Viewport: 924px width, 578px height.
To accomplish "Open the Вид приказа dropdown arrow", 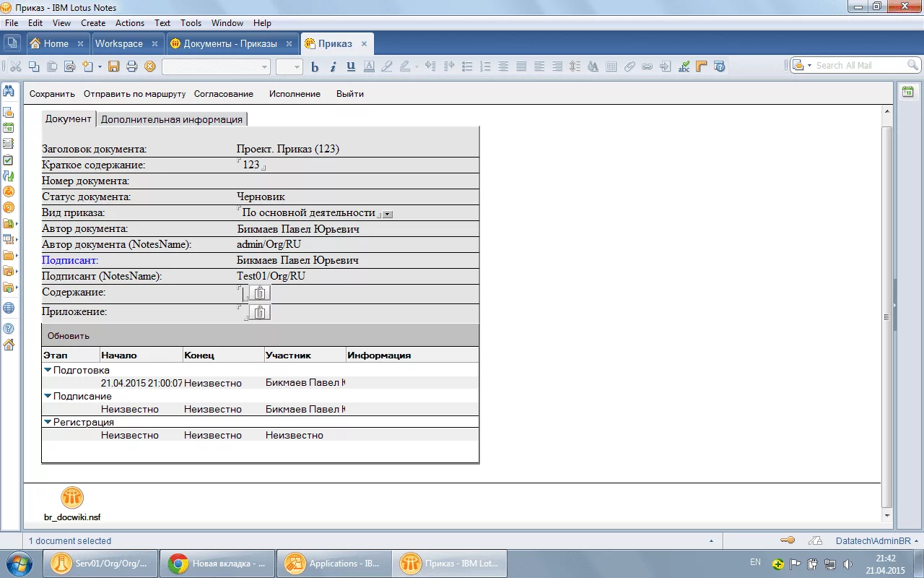I will pos(388,214).
